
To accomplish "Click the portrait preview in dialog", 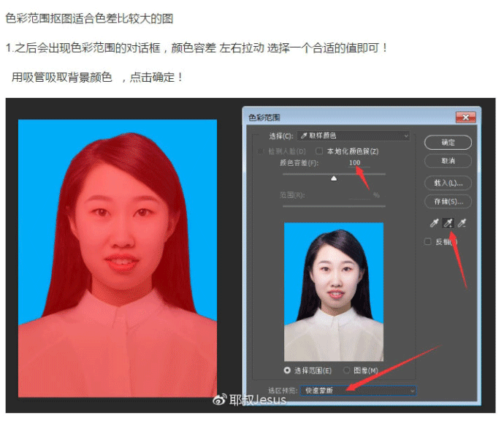I will [x=334, y=292].
